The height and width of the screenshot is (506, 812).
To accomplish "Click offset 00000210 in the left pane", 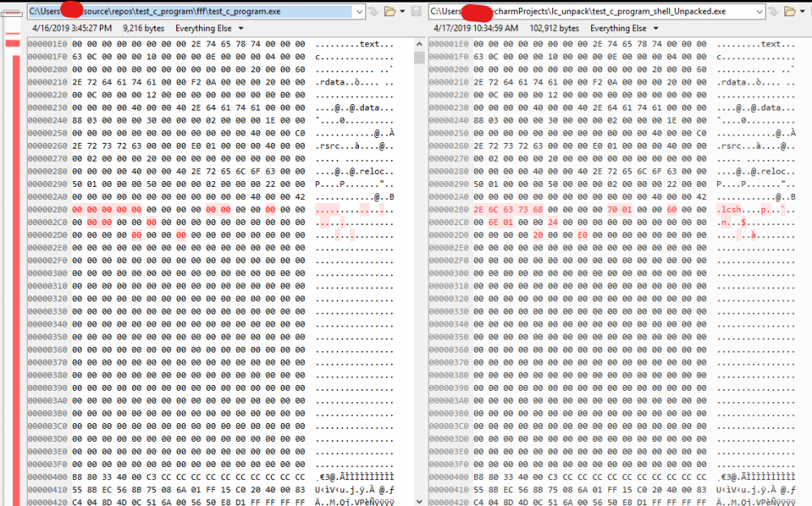I will point(47,82).
